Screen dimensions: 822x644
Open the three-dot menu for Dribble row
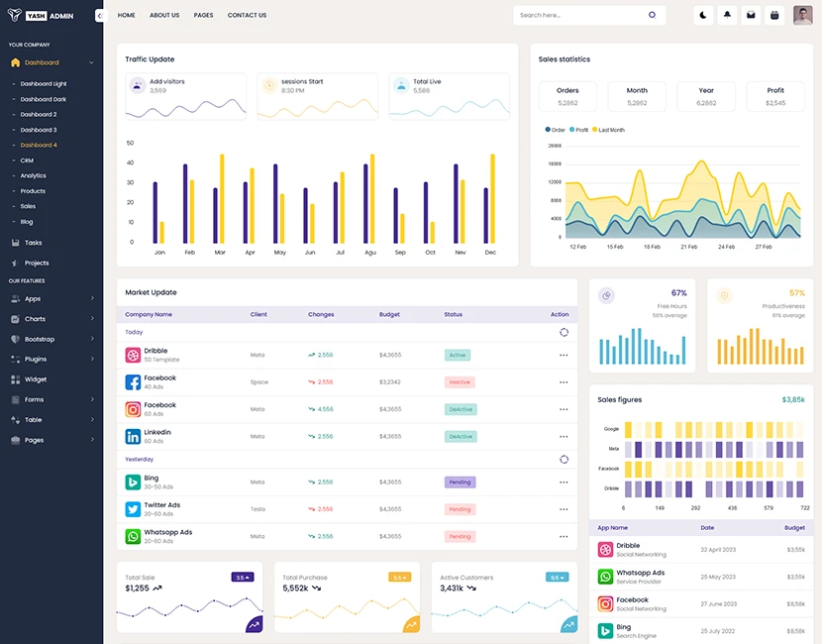[x=564, y=355]
